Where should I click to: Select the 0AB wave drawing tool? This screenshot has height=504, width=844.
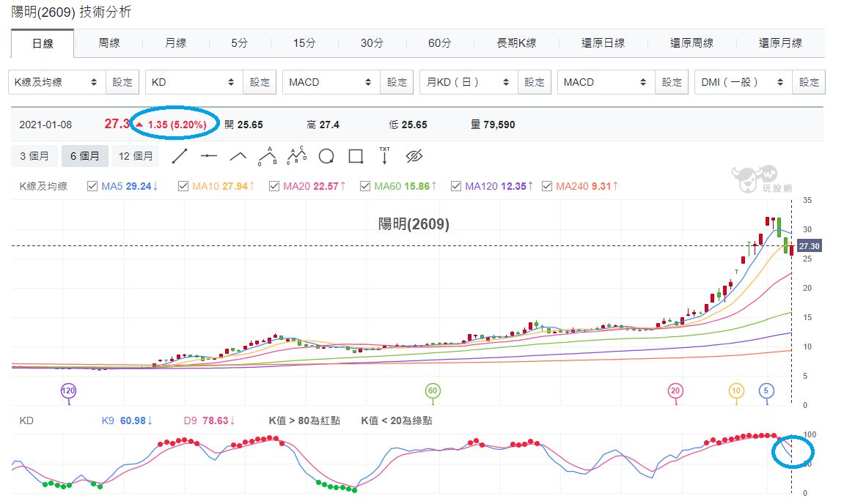pyautogui.click(x=268, y=157)
